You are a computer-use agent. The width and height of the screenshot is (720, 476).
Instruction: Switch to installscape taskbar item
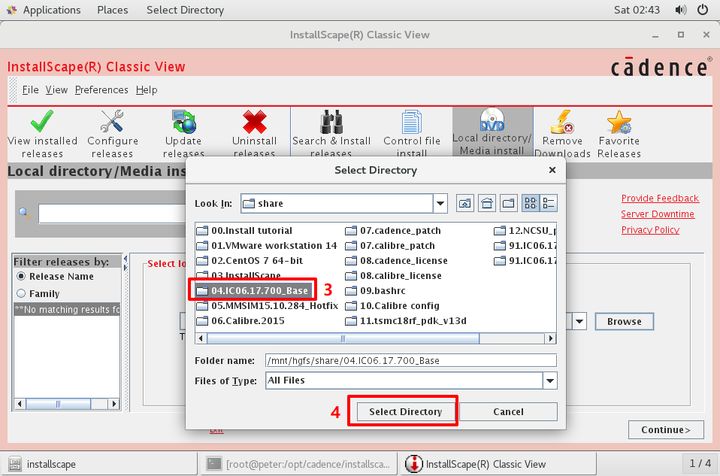[x=99, y=464]
